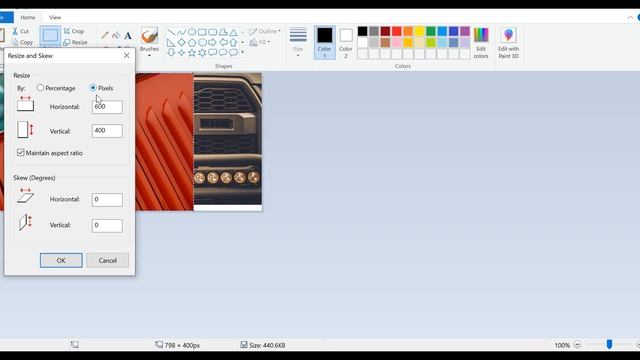
Task: Pick the pink color swatch
Action: [x=397, y=42]
